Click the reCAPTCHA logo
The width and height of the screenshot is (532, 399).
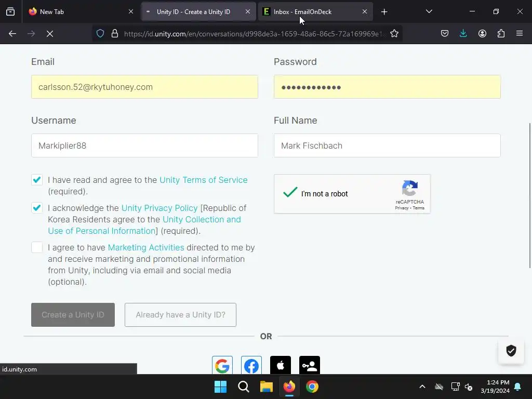410,188
